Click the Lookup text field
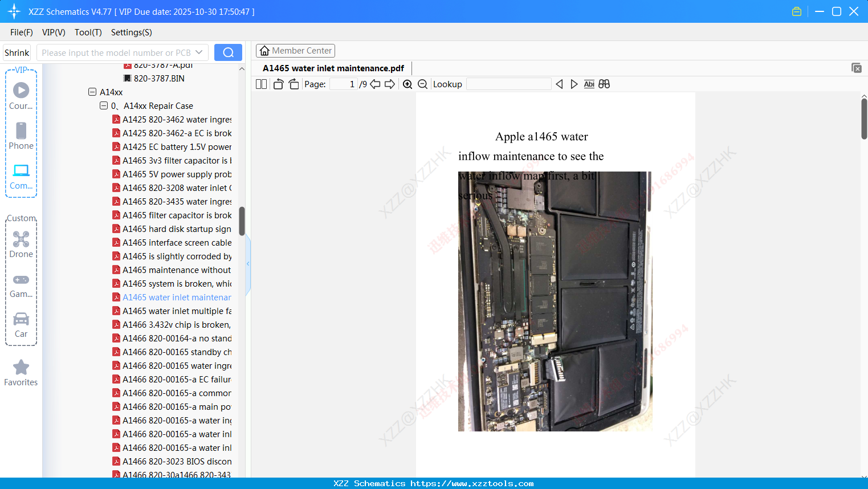This screenshot has height=489, width=868. coord(509,84)
